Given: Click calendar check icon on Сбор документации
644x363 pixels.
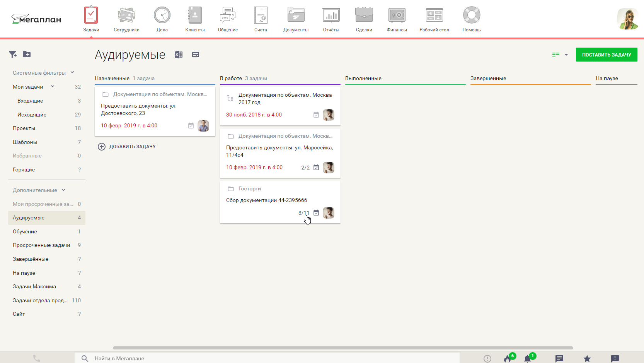Looking at the screenshot, I should point(316,212).
